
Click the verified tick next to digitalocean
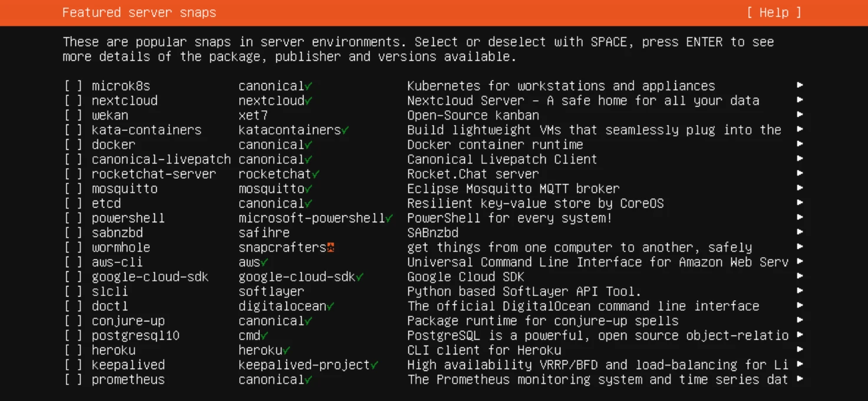331,307
